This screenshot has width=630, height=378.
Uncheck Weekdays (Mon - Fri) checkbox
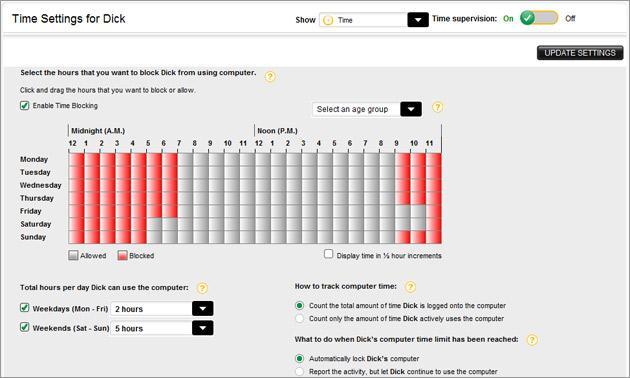click(x=25, y=308)
